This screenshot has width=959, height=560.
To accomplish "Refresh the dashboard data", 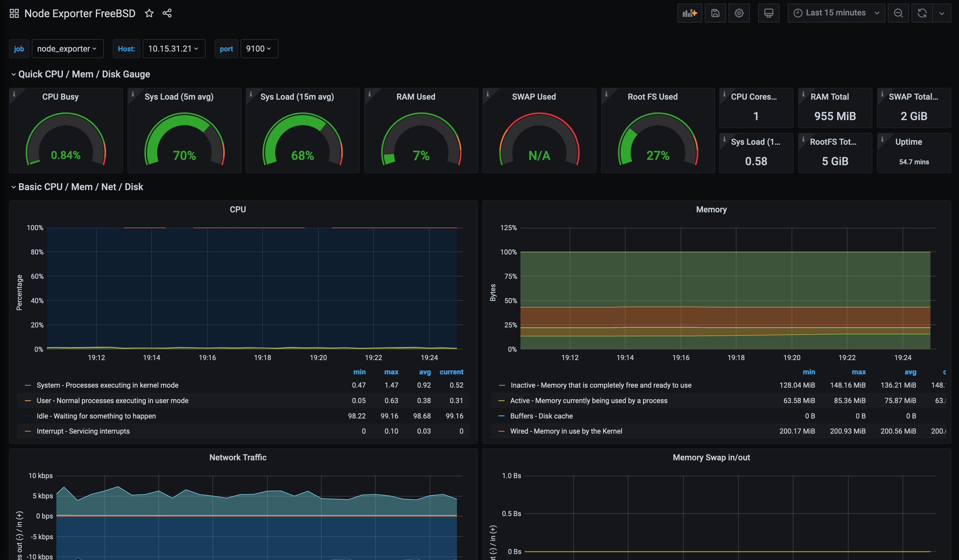I will point(922,12).
